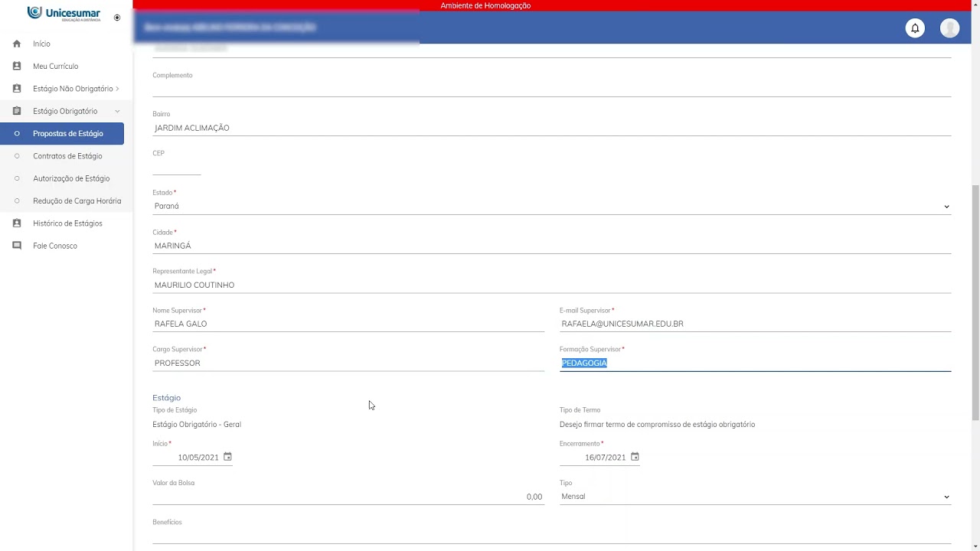Click the E-mail Supervisor field

(x=755, y=324)
